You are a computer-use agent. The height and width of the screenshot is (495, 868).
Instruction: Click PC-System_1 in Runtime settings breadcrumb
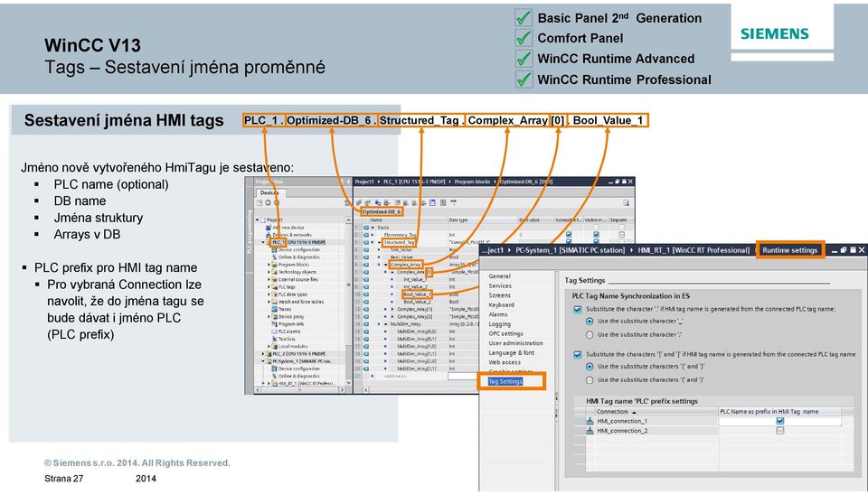click(570, 250)
